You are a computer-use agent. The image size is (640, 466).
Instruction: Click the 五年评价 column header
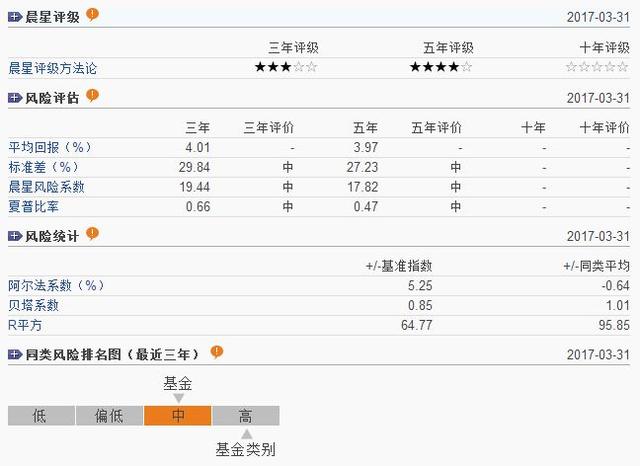coord(436,128)
